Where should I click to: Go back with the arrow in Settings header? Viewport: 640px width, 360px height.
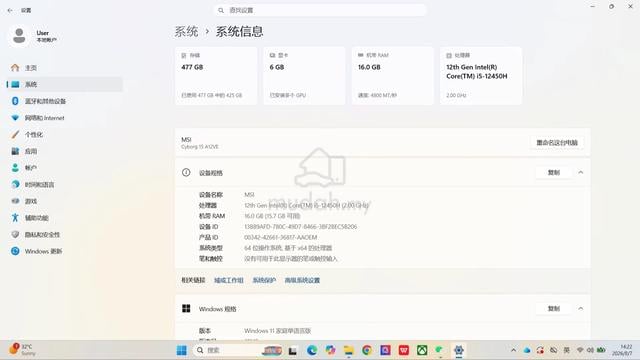(10, 10)
